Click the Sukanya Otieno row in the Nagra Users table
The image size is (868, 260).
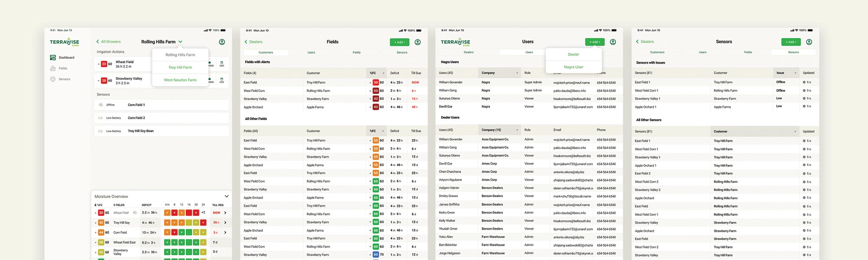point(529,99)
